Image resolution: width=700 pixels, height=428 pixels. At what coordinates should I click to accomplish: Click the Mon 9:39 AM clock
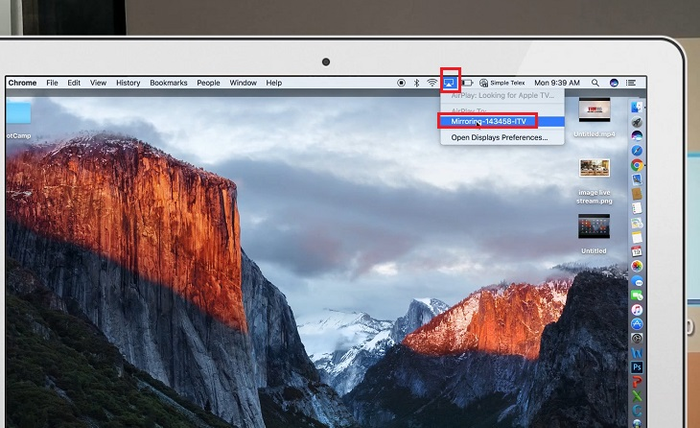click(x=557, y=83)
